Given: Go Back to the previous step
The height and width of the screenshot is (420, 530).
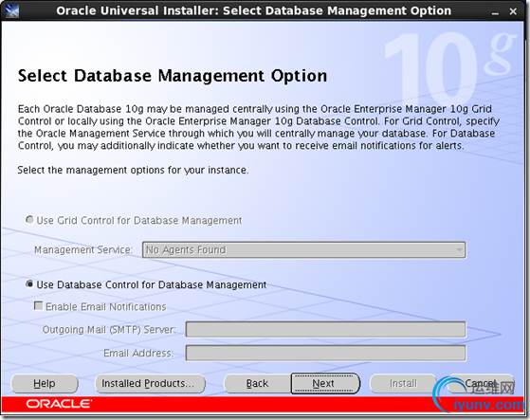Looking at the screenshot, I should [258, 384].
